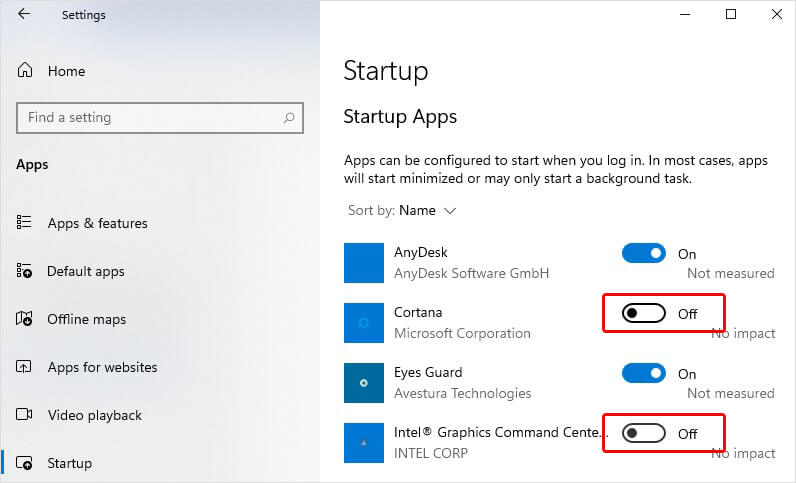Image resolution: width=796 pixels, height=483 pixels.
Task: Click the Apps for websites icon
Action: (x=24, y=366)
